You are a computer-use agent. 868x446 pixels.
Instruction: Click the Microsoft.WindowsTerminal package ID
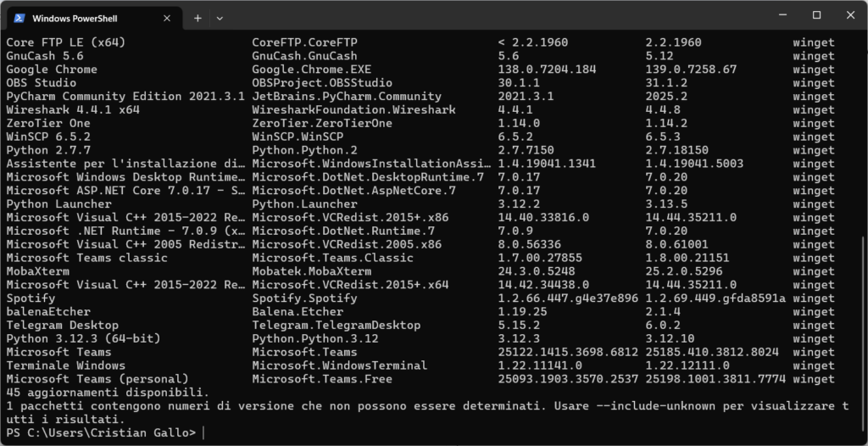pyautogui.click(x=340, y=365)
